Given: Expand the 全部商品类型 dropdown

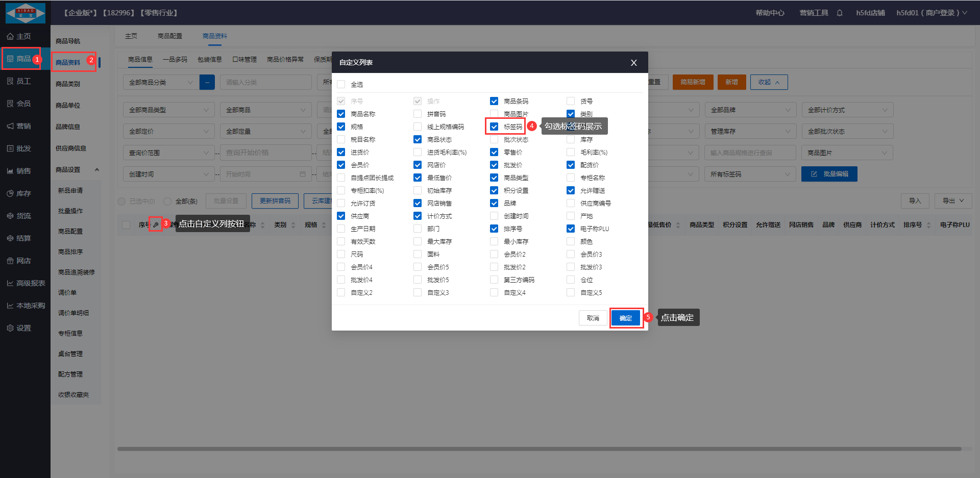Looking at the screenshot, I should coord(168,110).
